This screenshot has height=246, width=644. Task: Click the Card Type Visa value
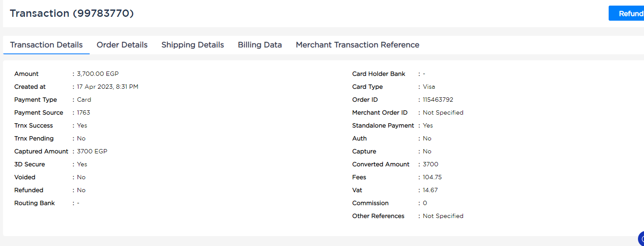coord(429,87)
